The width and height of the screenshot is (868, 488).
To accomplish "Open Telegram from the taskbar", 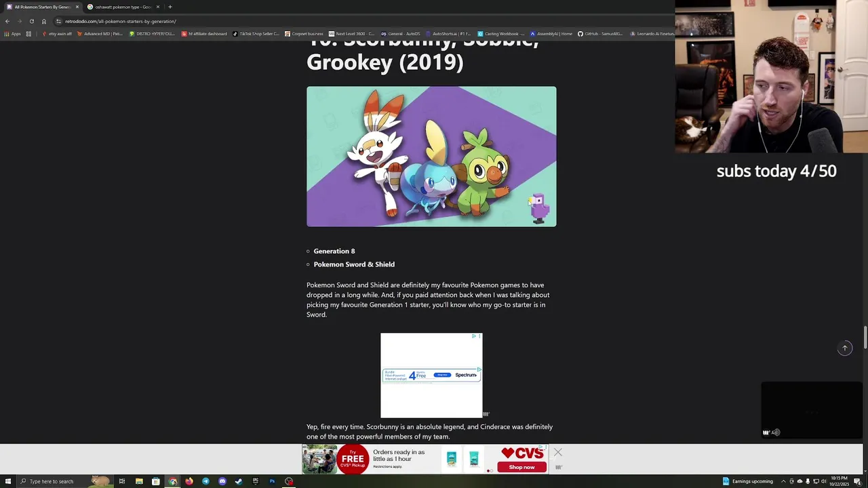I will (205, 481).
